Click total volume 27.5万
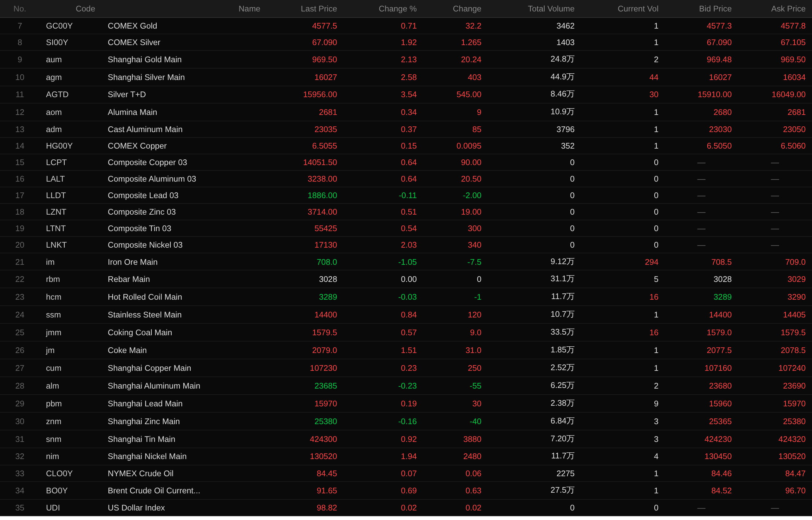 [562, 490]
